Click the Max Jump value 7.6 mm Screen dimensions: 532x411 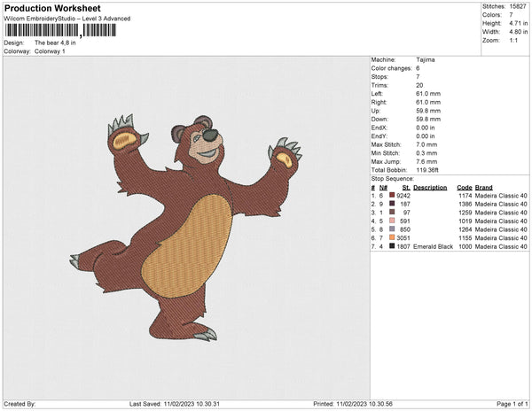[x=426, y=161]
